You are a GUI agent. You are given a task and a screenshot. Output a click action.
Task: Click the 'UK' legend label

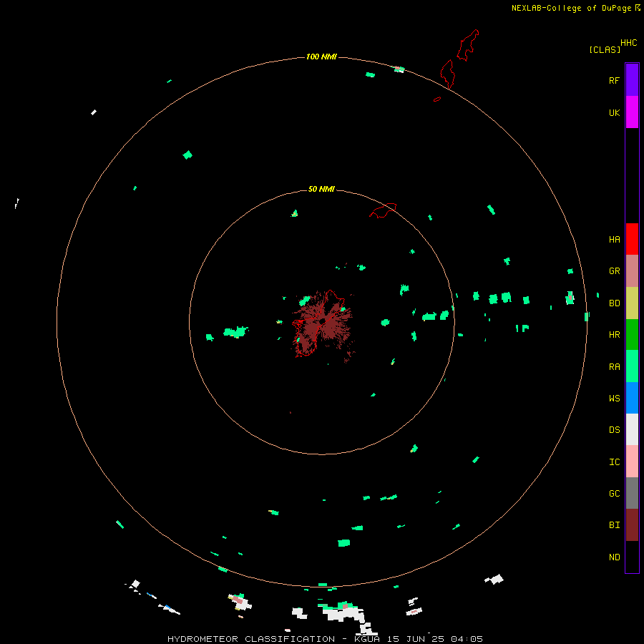tap(614, 112)
